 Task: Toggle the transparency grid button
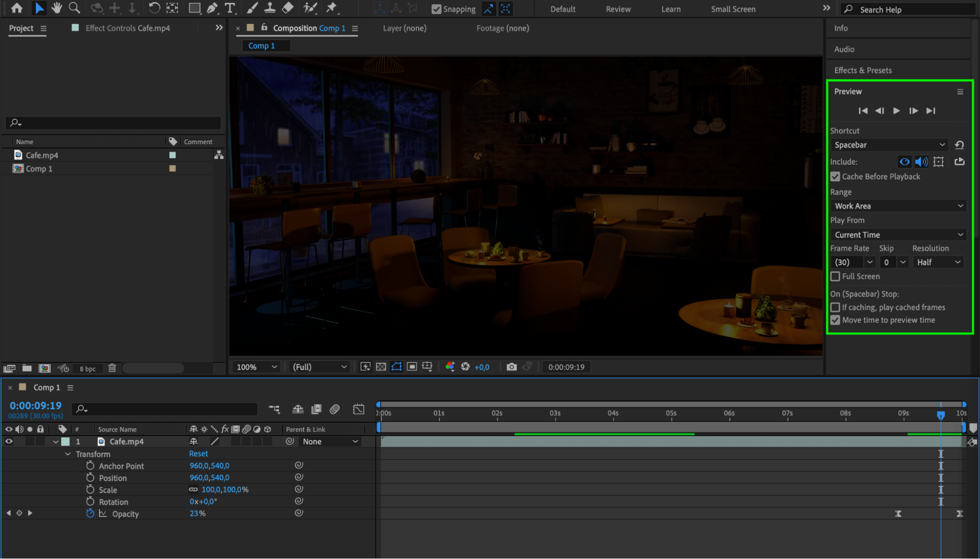381,367
